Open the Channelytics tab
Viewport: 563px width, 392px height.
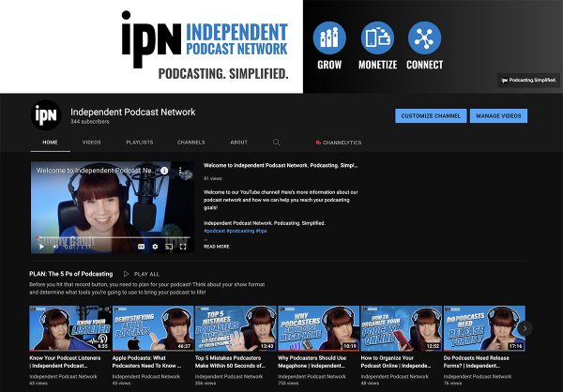[338, 143]
